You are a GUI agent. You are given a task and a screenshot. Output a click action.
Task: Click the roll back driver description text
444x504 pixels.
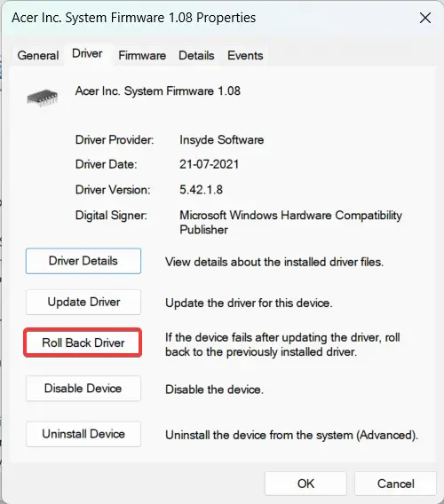(282, 344)
